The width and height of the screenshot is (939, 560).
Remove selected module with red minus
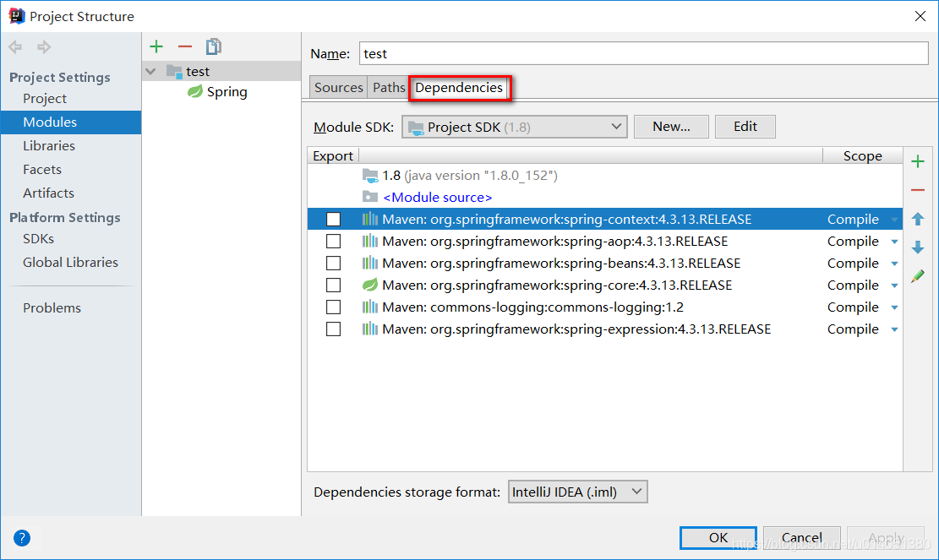coord(185,46)
